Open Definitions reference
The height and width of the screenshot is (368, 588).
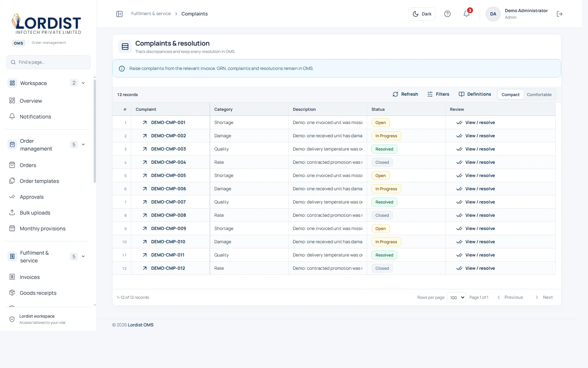pyautogui.click(x=475, y=94)
